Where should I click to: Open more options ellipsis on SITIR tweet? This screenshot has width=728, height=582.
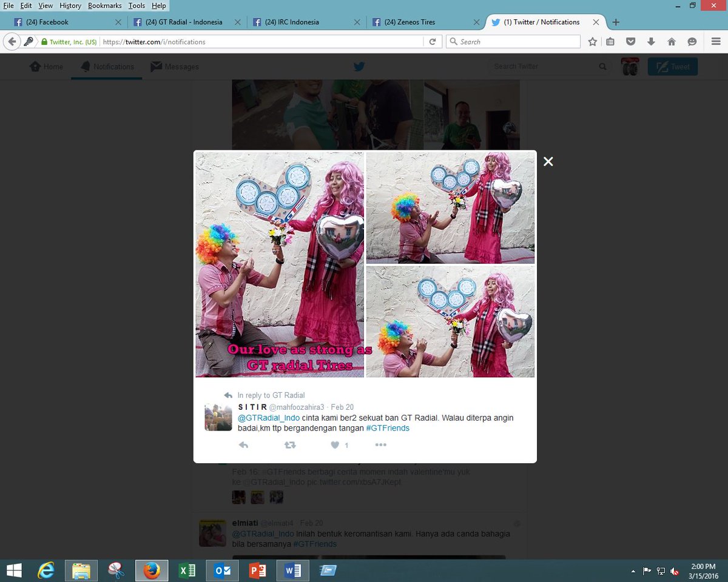tap(380, 445)
